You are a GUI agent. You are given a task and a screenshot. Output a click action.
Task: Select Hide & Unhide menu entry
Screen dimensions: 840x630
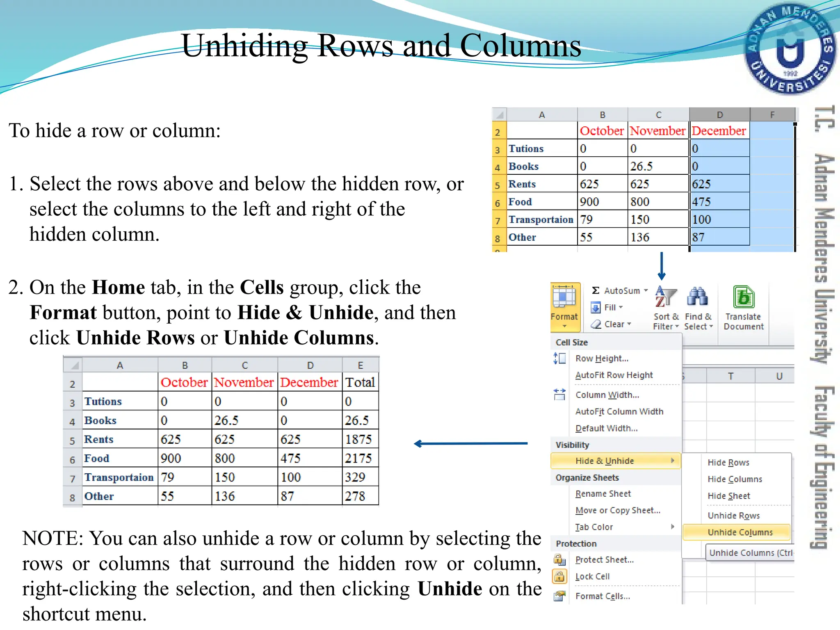click(x=616, y=461)
